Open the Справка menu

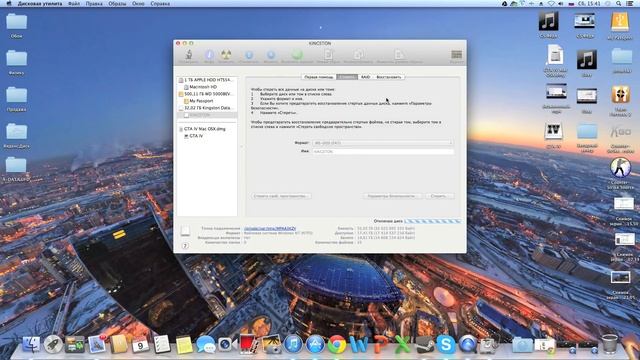click(x=160, y=3)
